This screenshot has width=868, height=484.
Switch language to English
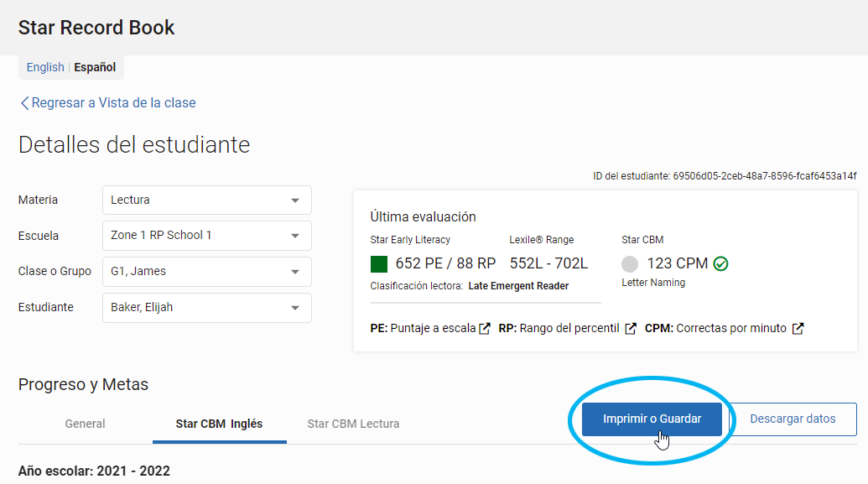point(45,68)
